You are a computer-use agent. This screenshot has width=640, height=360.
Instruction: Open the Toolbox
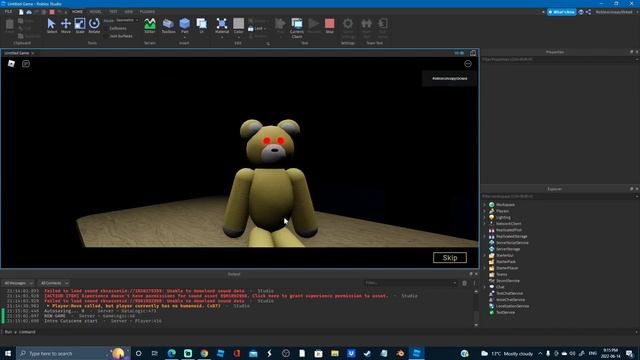[168, 26]
